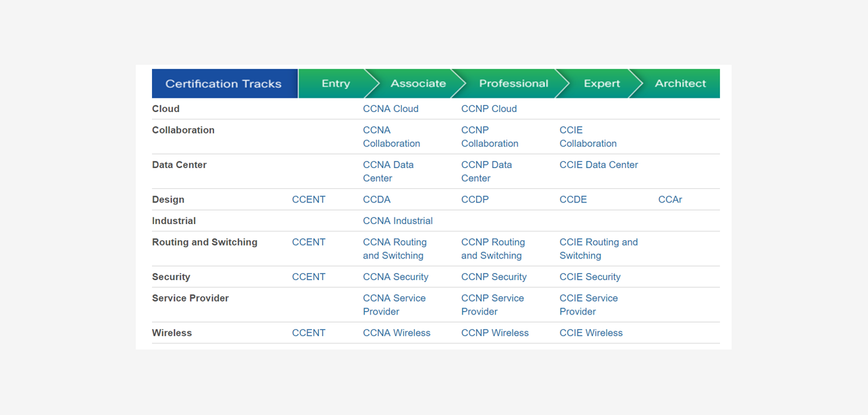Open CCNP Wireless link
868x415 pixels.
click(495, 333)
